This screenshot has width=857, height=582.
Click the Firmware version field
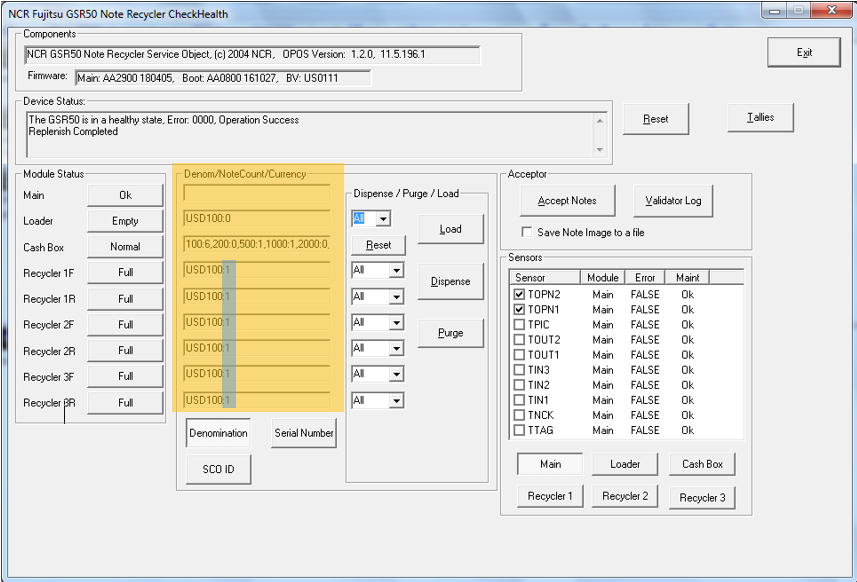click(223, 78)
